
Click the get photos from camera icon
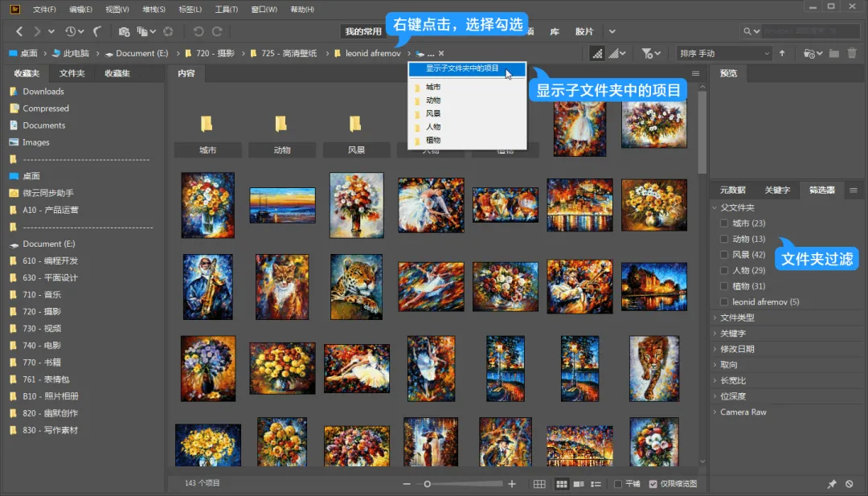124,31
